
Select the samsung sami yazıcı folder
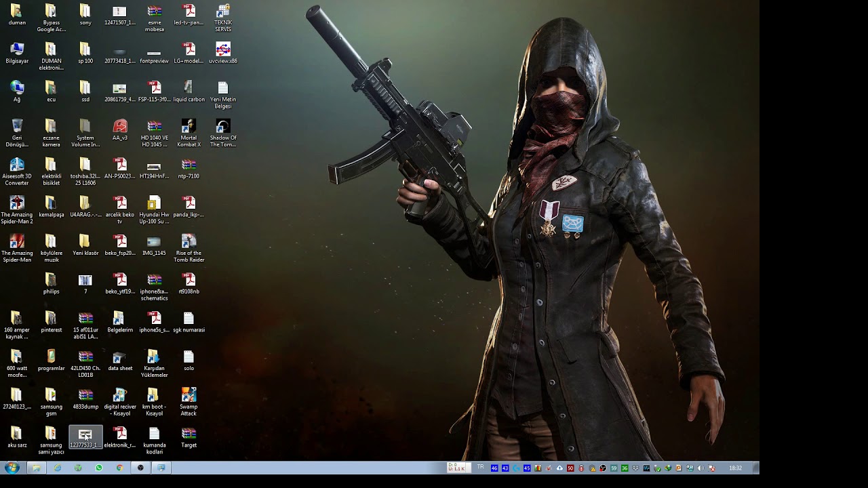[x=51, y=441]
